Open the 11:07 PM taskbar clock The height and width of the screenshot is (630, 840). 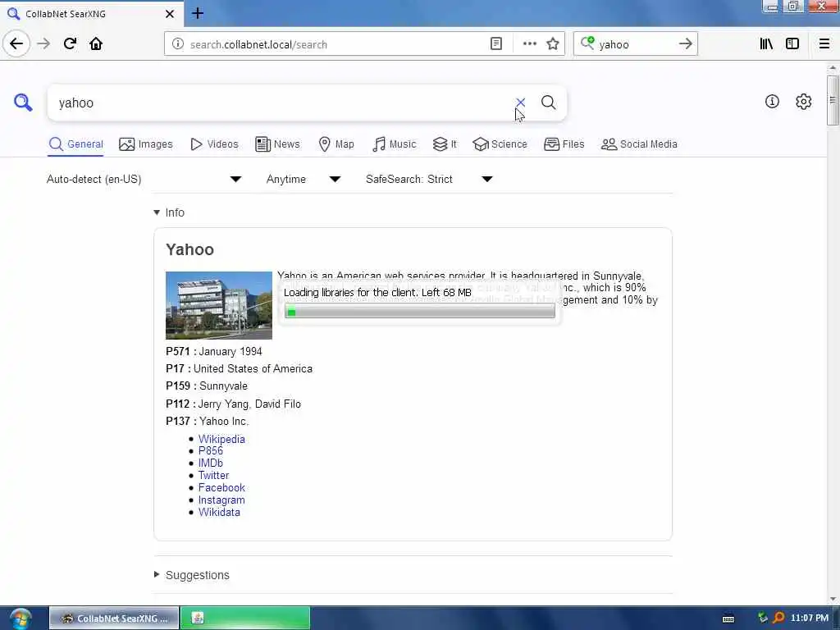click(809, 619)
